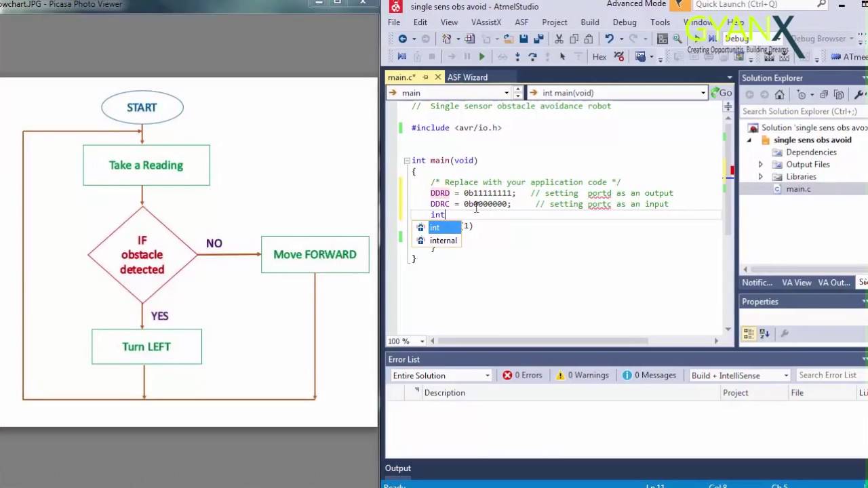Screen dimensions: 868x488
Task: Save main.c with the Save icon
Action: [x=524, y=39]
